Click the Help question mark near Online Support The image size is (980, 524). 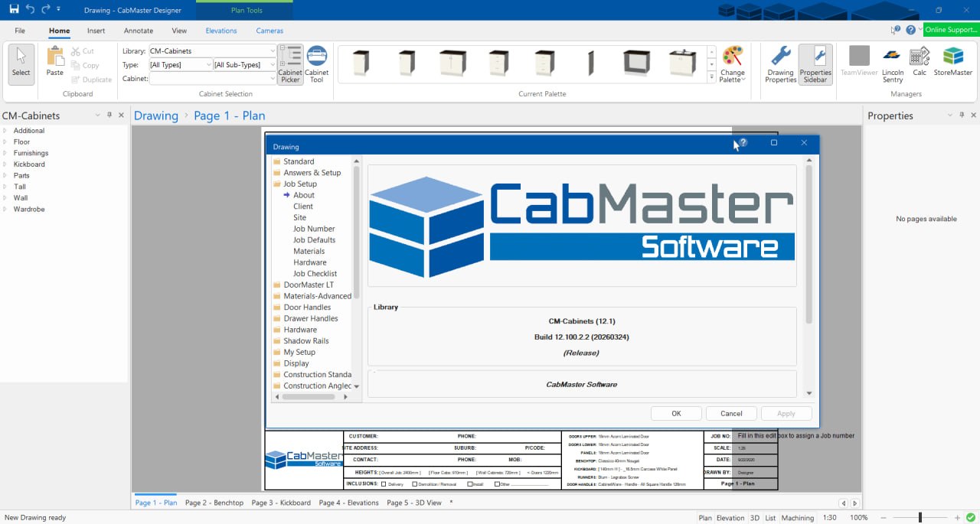[910, 30]
